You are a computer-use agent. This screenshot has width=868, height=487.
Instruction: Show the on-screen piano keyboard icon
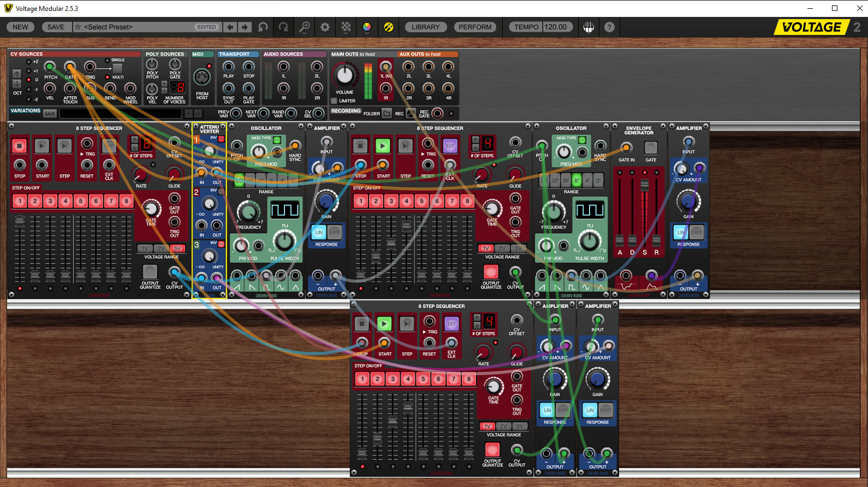click(588, 27)
